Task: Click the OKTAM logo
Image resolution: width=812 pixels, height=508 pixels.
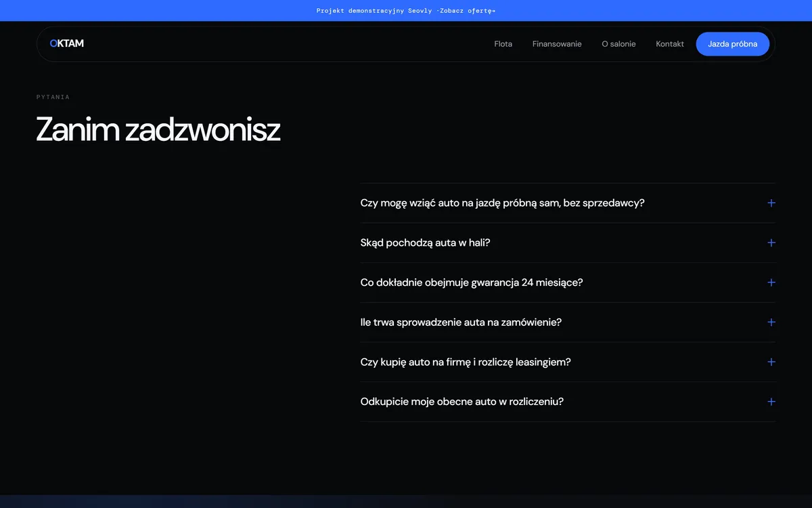Action: 67,43
